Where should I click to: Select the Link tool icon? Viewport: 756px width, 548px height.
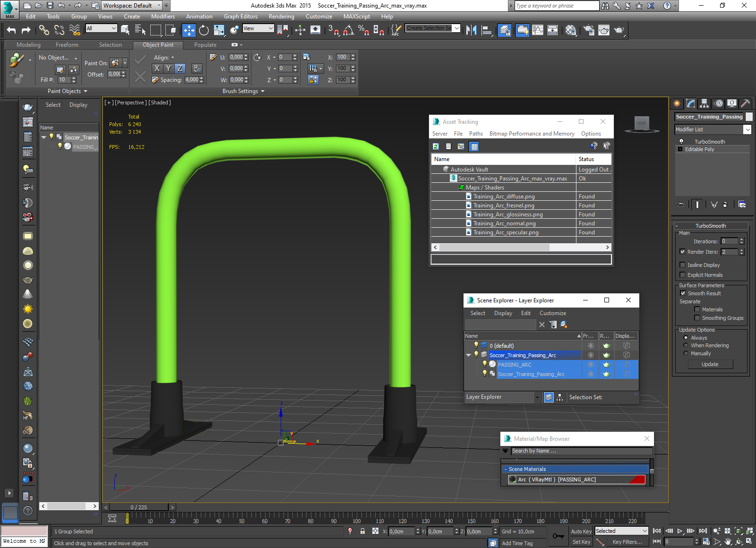pyautogui.click(x=44, y=30)
